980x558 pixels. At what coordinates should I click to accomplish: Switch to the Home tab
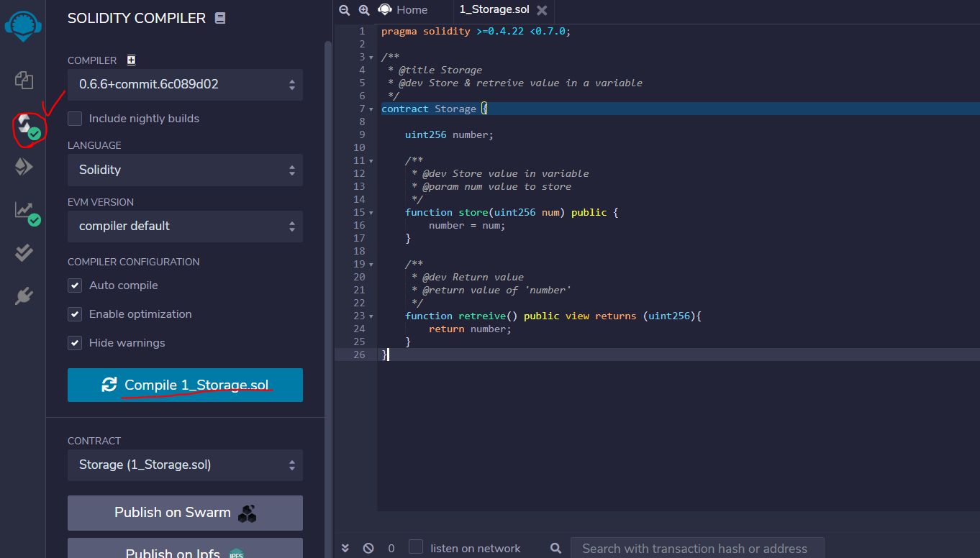click(x=403, y=10)
